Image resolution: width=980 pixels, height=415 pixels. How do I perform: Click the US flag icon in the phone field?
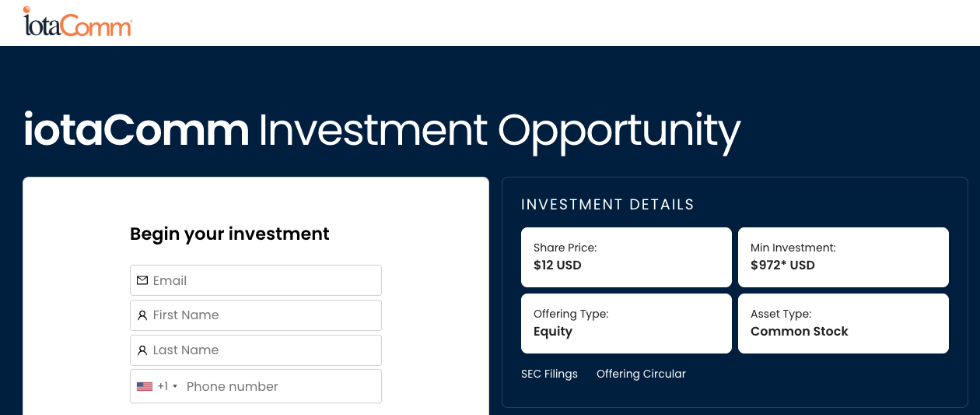tap(145, 386)
